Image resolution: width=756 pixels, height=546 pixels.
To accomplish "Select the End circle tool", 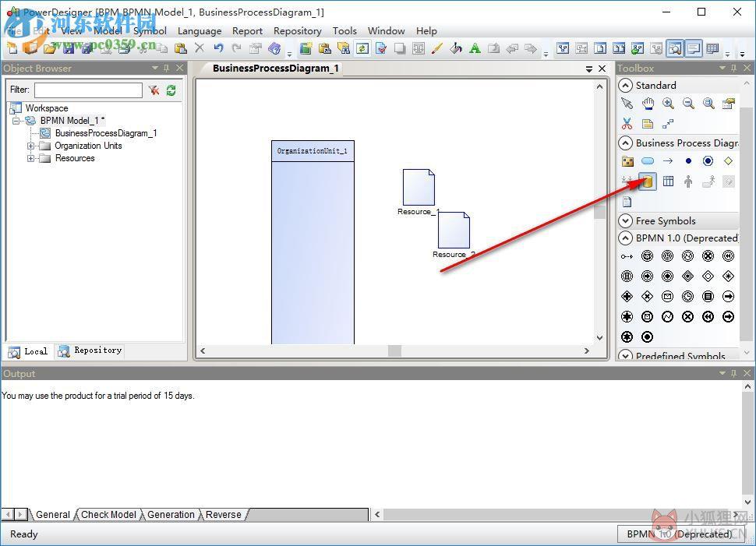I will click(x=708, y=161).
